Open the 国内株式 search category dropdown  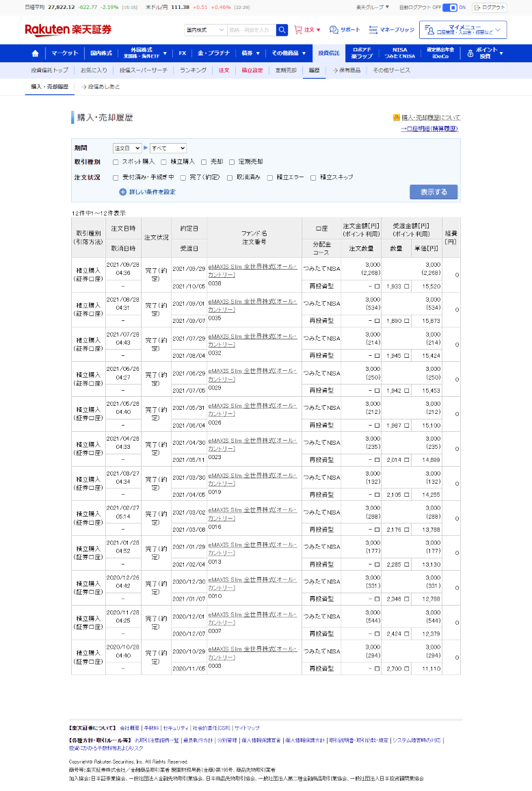(206, 29)
